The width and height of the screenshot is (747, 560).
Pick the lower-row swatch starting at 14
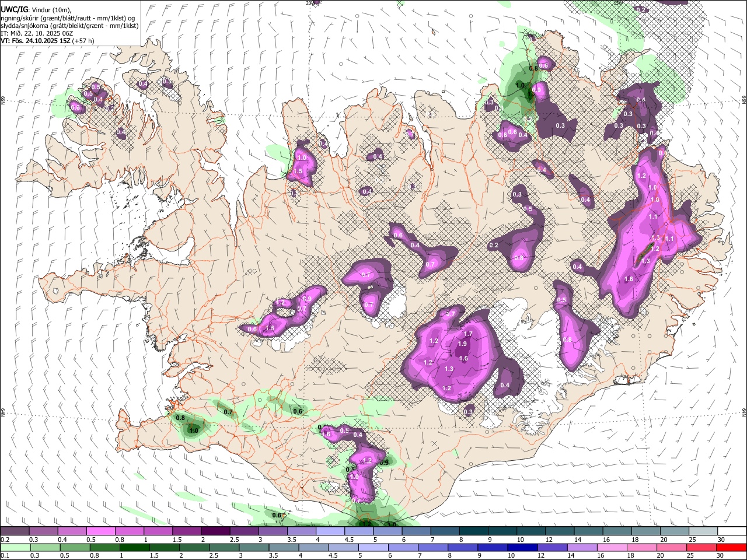[581, 547]
